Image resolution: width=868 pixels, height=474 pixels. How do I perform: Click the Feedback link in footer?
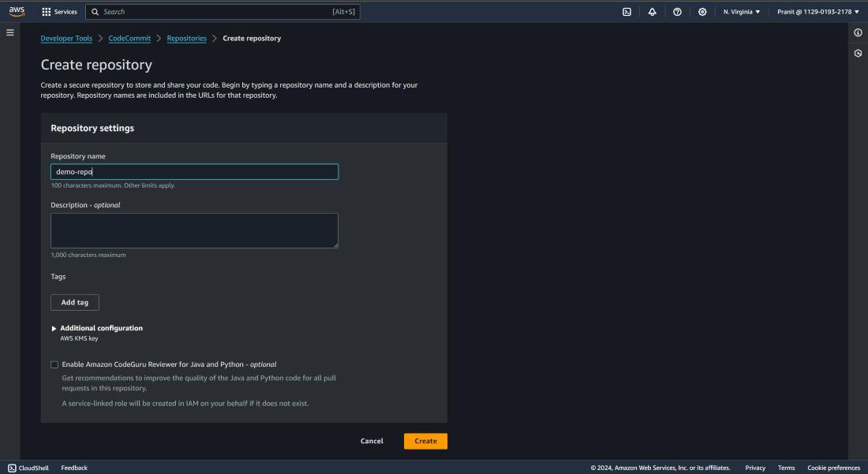click(74, 468)
